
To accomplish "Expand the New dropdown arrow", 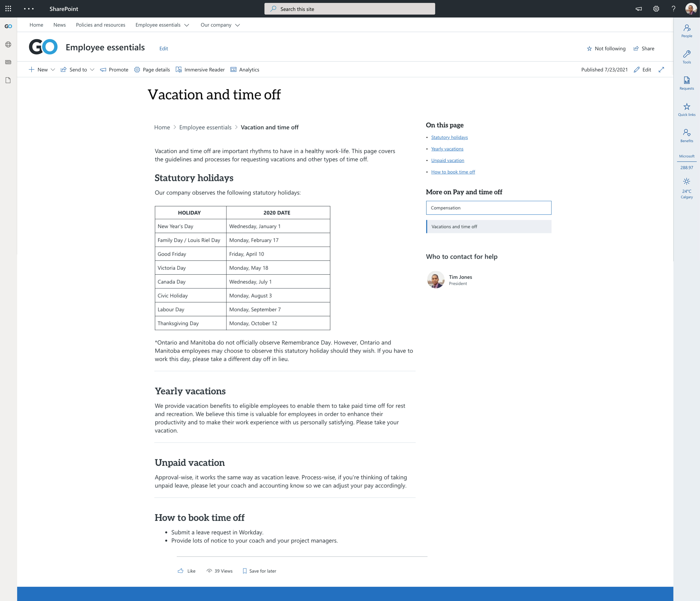I will click(x=53, y=70).
